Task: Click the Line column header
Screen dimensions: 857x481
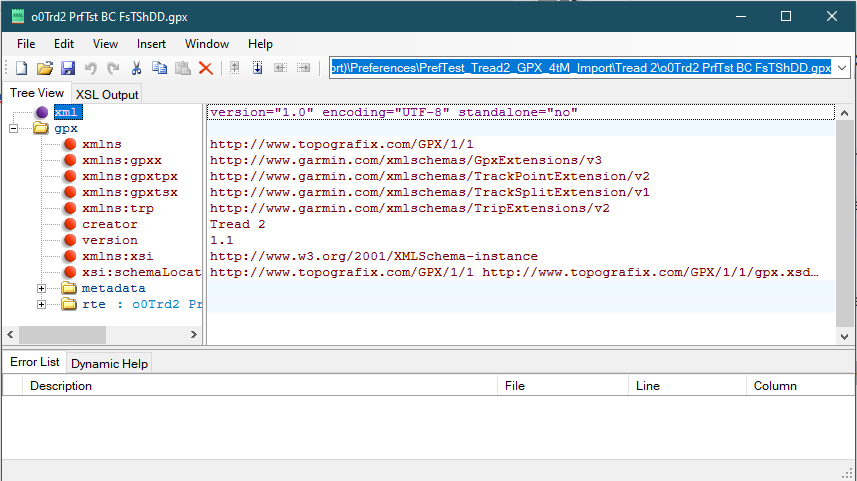Action: (x=687, y=385)
